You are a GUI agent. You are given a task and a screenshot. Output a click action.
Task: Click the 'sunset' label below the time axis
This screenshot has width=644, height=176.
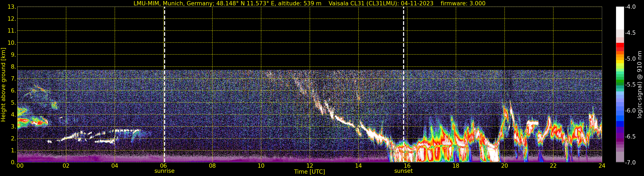[x=403, y=171]
